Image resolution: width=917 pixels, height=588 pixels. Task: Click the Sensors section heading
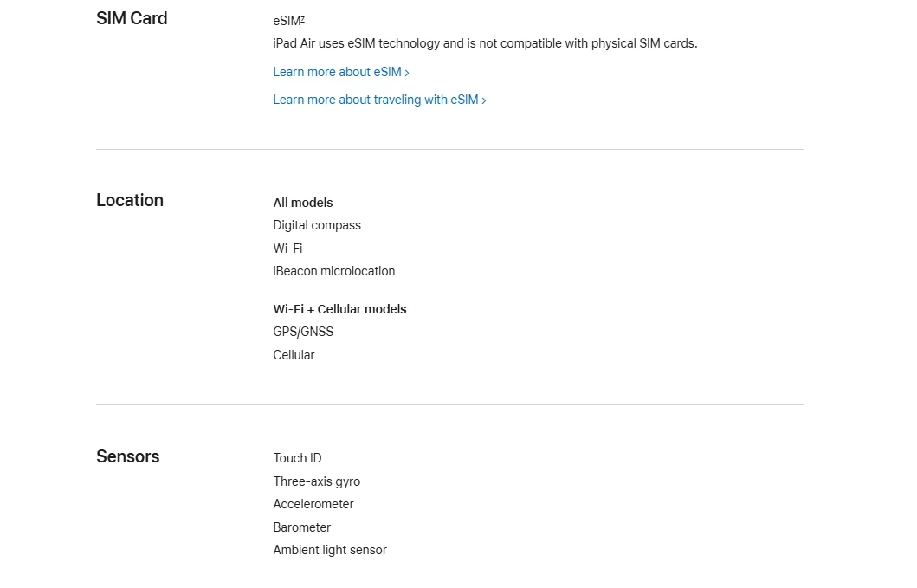pos(127,456)
